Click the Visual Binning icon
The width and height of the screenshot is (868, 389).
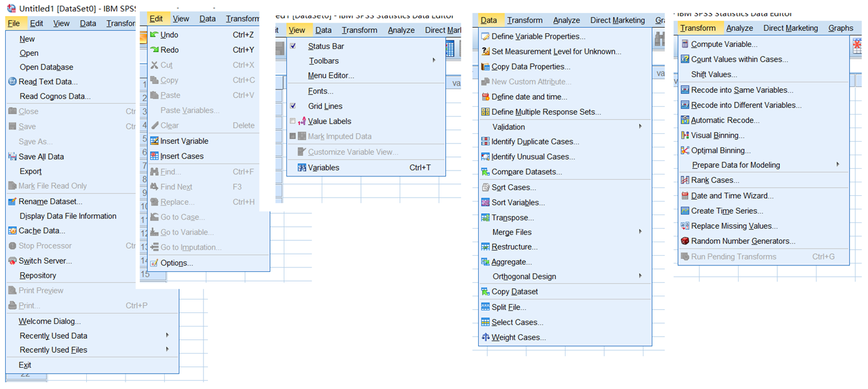[685, 136]
